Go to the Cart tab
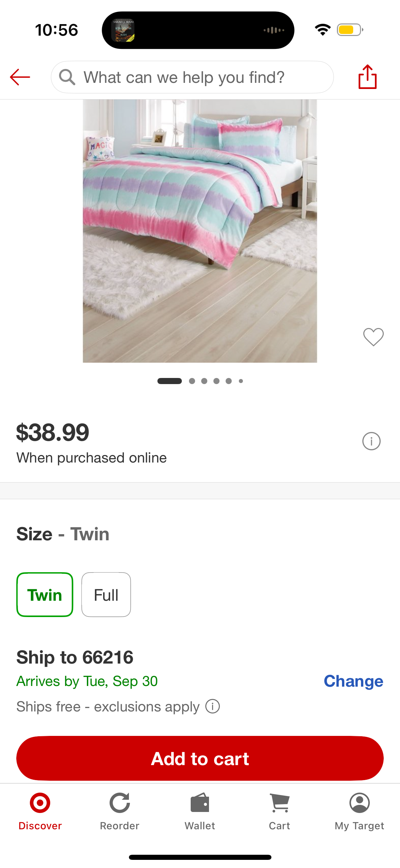The height and width of the screenshot is (868, 400). 279,811
